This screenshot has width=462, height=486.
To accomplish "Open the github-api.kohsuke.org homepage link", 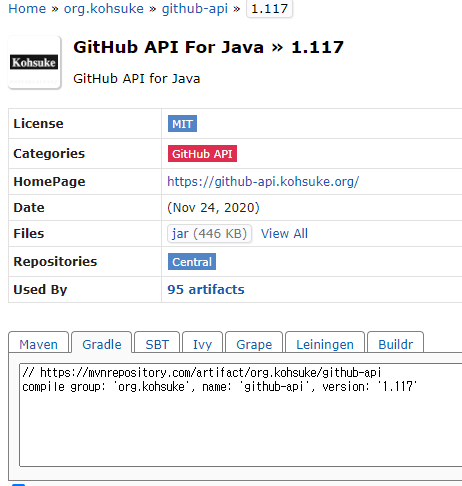I will (263, 182).
